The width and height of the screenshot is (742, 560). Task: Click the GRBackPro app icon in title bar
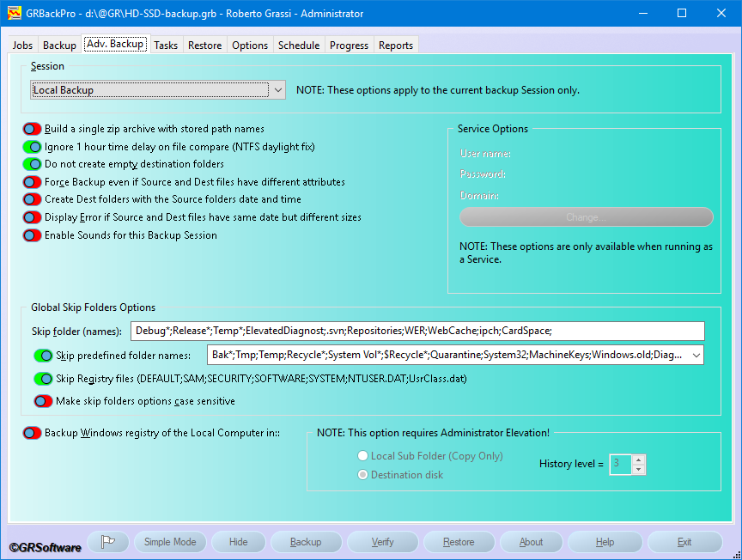coord(15,13)
